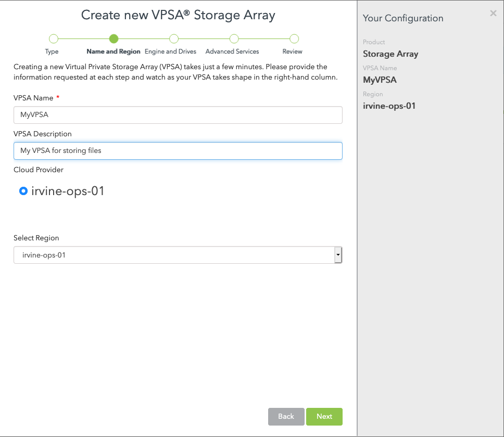
Task: Click the Product label in configuration panel
Action: coord(374,42)
